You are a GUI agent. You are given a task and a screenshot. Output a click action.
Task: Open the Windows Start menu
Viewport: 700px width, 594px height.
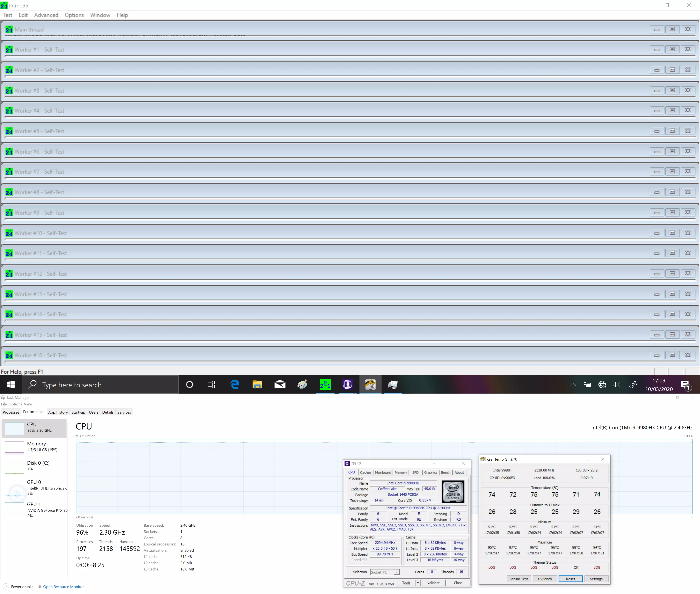coord(11,384)
